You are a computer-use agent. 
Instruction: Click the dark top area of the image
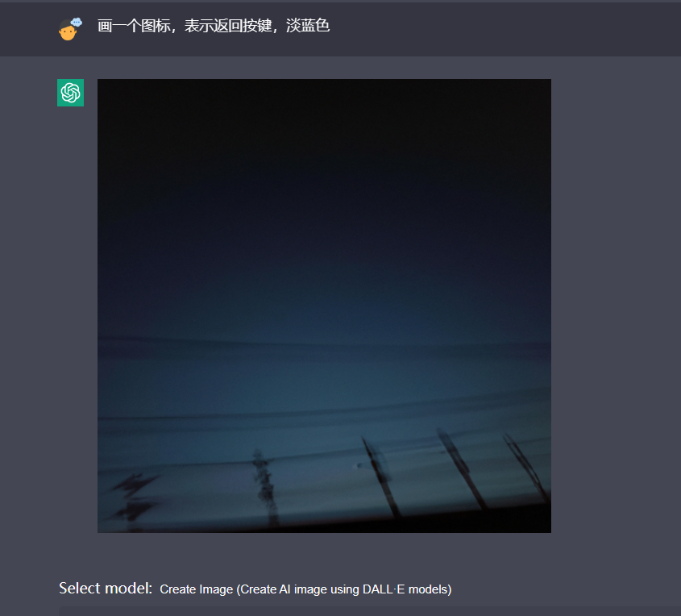click(324, 131)
